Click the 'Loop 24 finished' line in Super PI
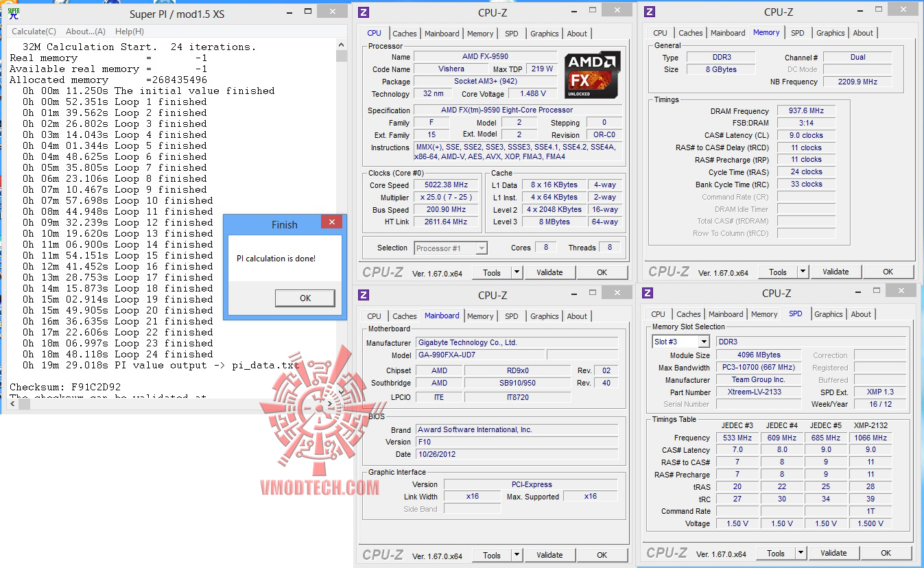 point(118,355)
